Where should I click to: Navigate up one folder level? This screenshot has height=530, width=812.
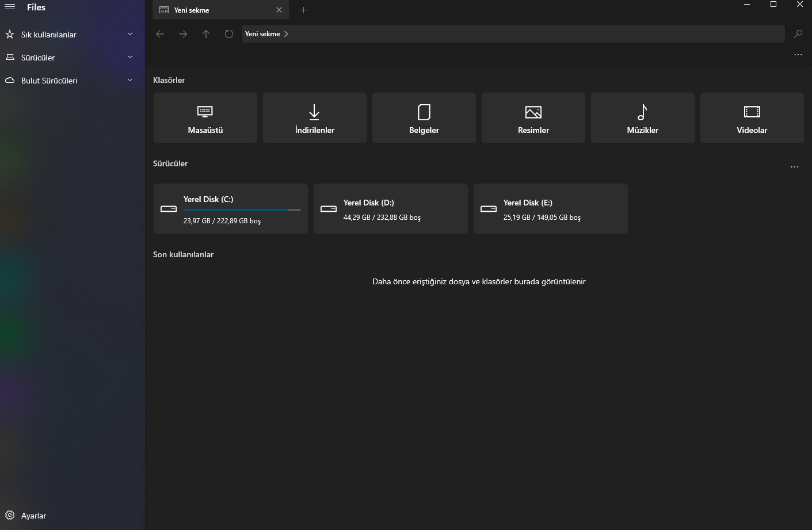coord(206,34)
